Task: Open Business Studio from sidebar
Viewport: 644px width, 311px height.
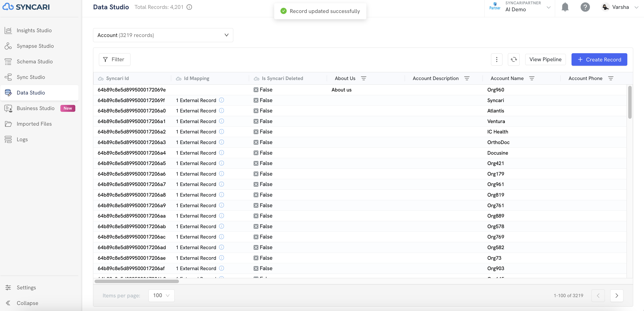Action: tap(35, 108)
